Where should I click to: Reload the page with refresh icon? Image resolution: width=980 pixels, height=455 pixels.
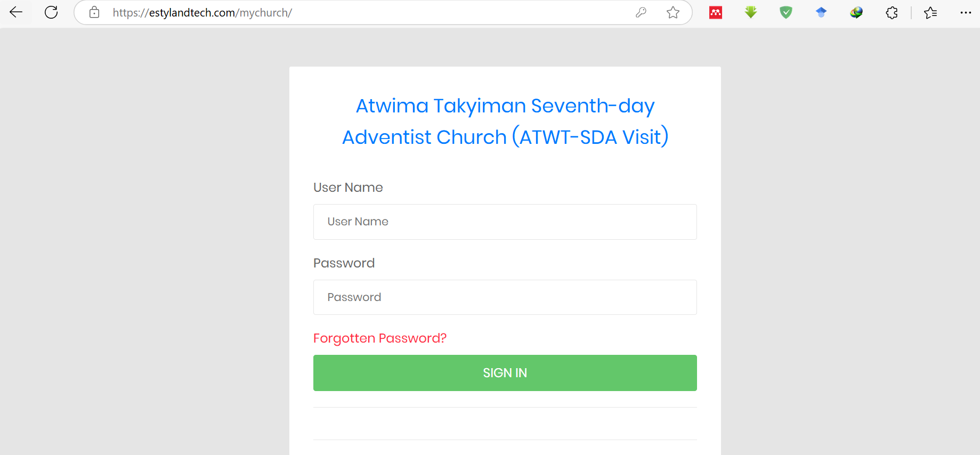(51, 12)
